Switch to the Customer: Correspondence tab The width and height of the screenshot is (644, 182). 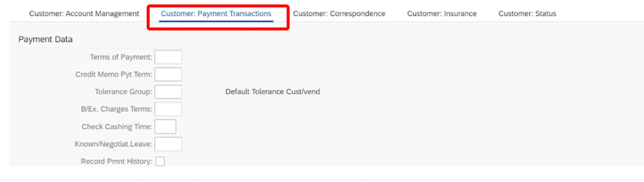[x=339, y=14]
